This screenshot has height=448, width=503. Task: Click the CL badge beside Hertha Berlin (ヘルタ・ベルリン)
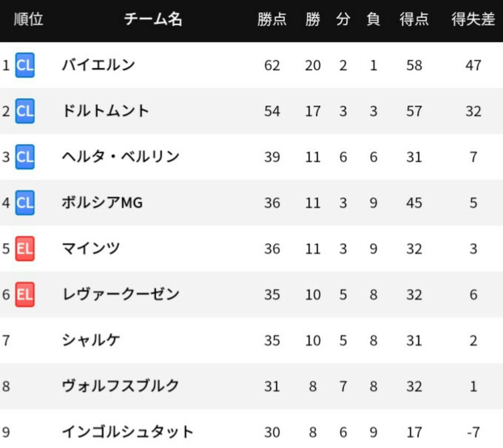pos(25,157)
